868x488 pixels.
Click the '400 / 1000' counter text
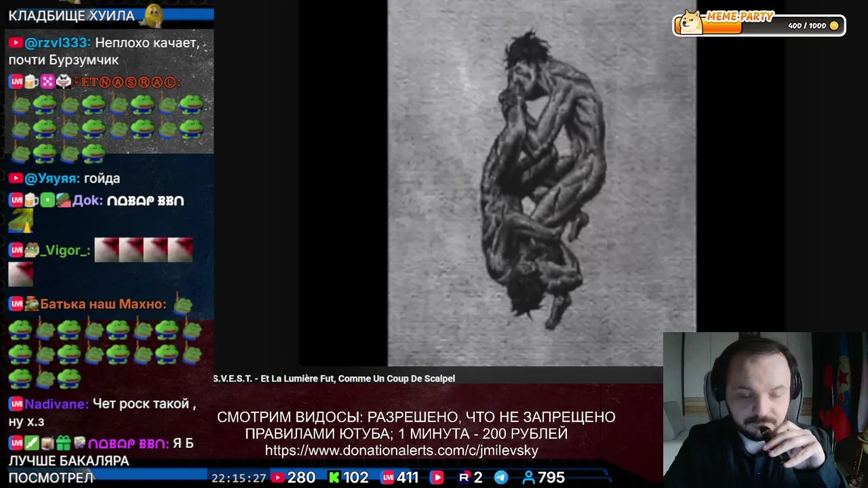[807, 26]
